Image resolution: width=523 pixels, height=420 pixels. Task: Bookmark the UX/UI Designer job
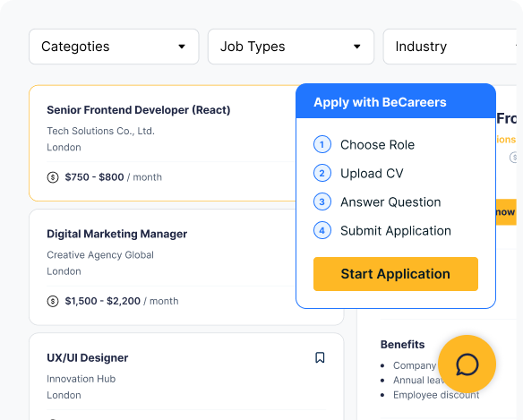320,357
